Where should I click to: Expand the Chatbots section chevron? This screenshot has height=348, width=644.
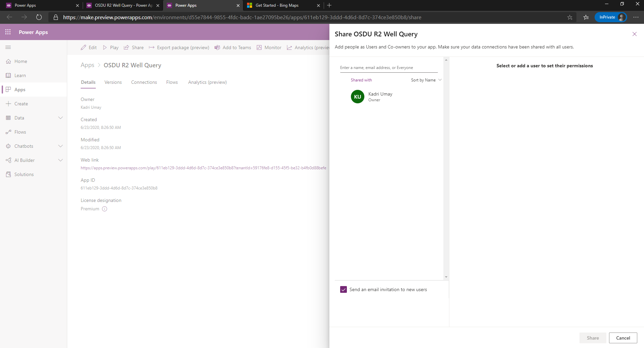click(61, 146)
